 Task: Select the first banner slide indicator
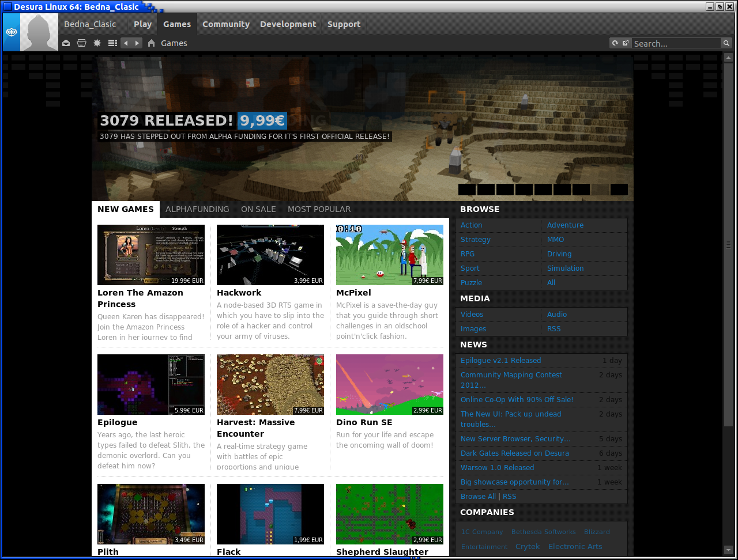467,190
